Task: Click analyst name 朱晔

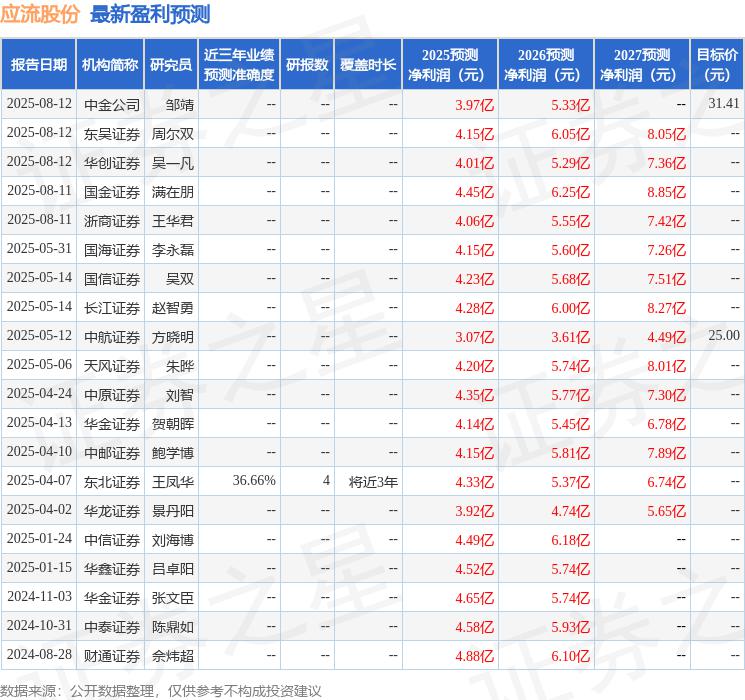Action: tap(180, 366)
